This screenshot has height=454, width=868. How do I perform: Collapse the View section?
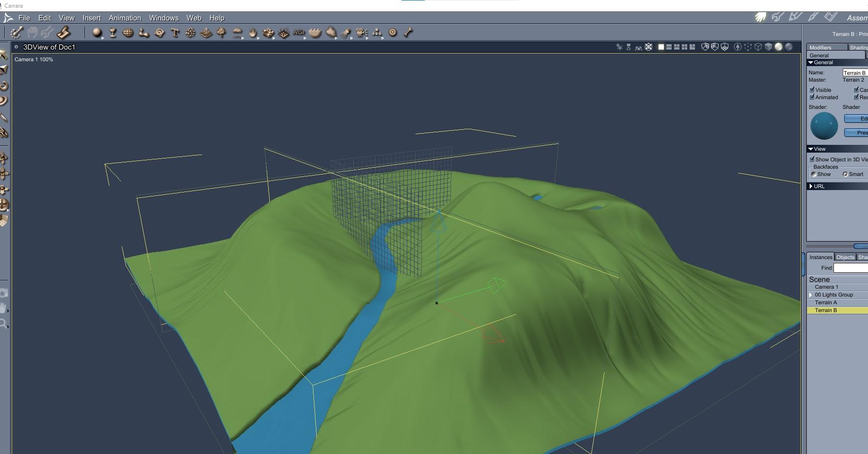[x=811, y=149]
